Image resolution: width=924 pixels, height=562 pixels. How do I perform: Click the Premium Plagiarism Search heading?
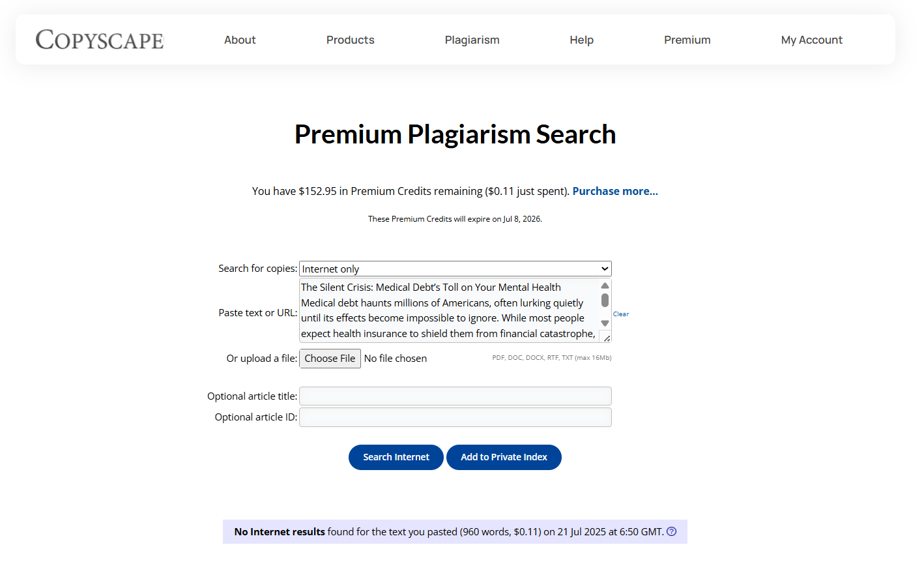455,134
